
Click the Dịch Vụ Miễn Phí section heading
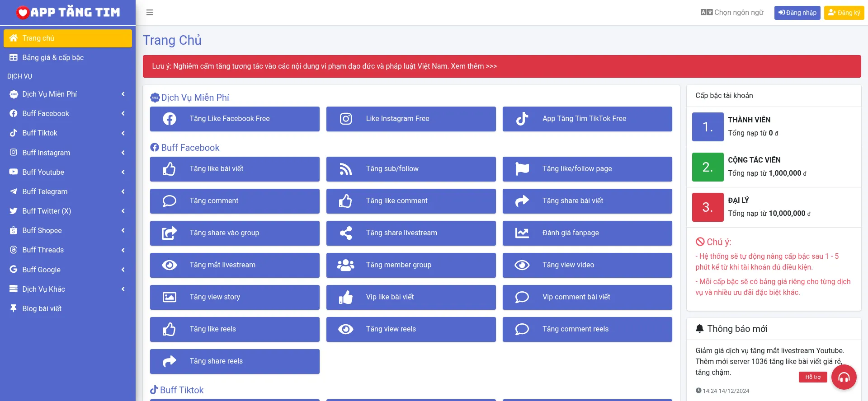tap(189, 98)
